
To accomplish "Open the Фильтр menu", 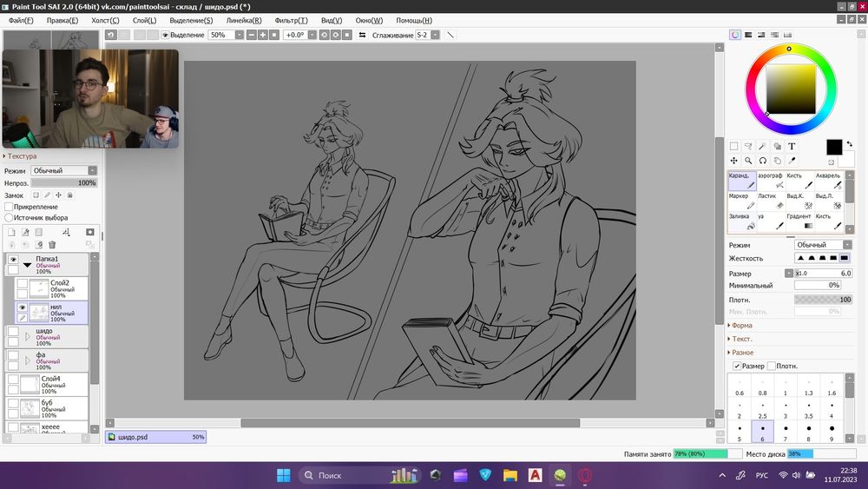I will pos(291,21).
